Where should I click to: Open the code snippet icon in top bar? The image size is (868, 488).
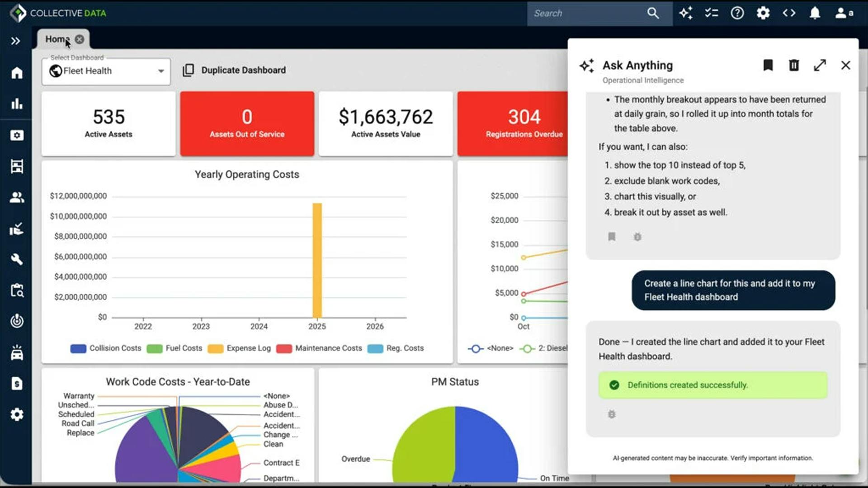[789, 13]
